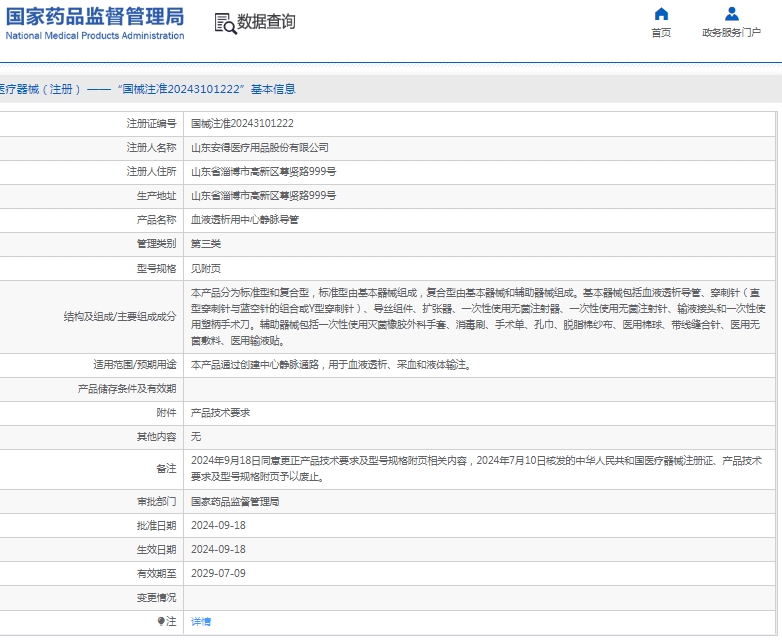Image resolution: width=782 pixels, height=643 pixels.
Task: Click the 管理类别 row label
Action: click(157, 244)
